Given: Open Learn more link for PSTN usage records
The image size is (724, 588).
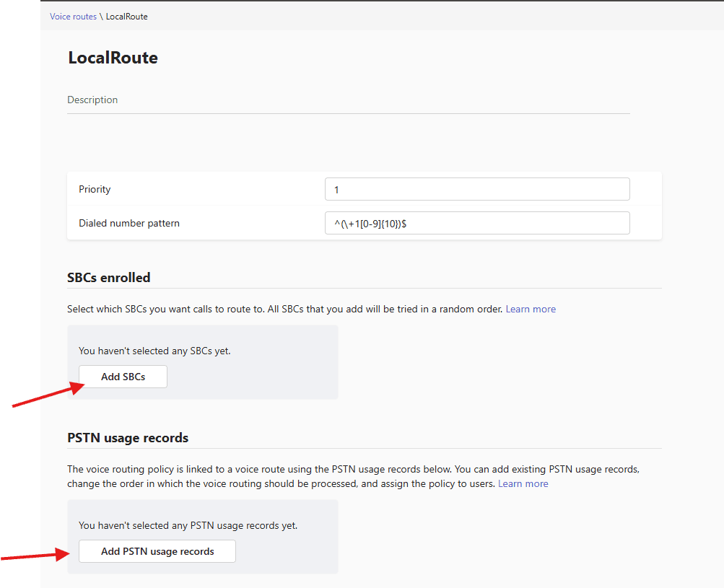Looking at the screenshot, I should (523, 483).
